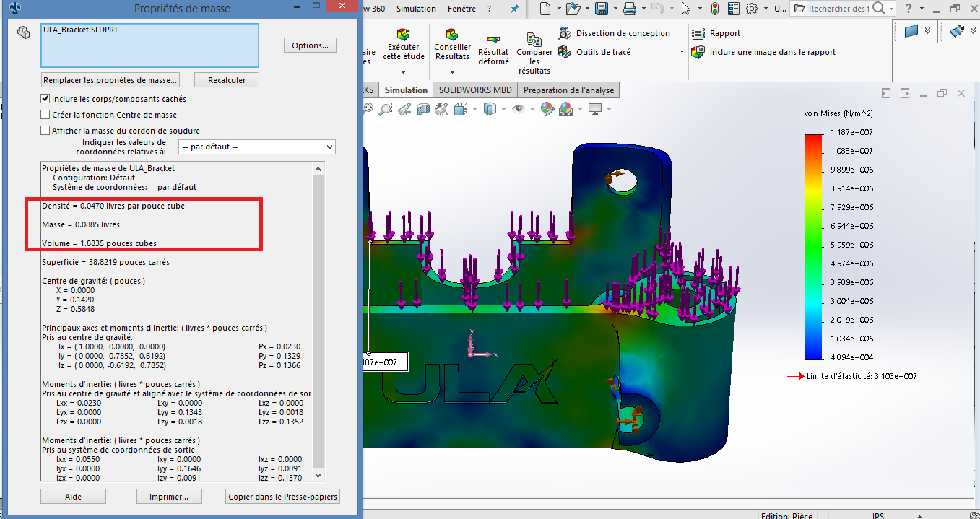
Task: Click the Hide/Show items eye icon
Action: 518,109
